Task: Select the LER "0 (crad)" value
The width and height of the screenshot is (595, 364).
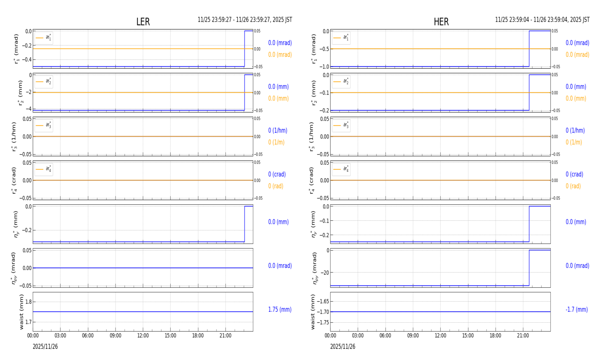Action: coord(277,174)
